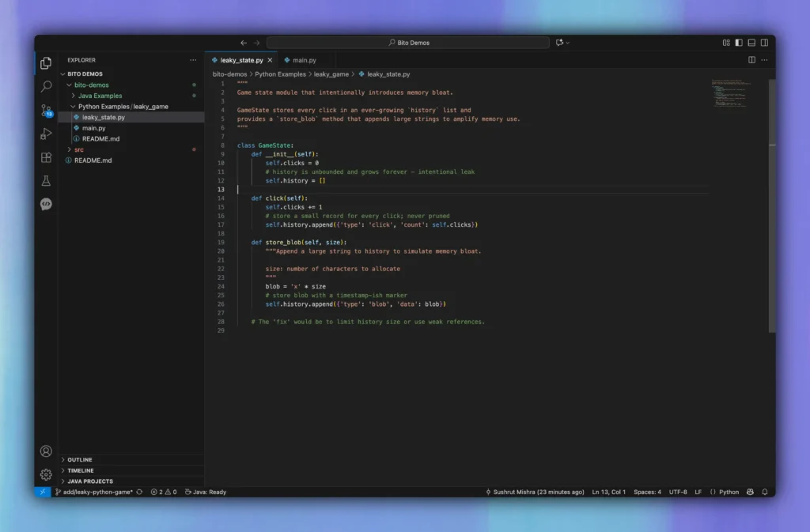The image size is (810, 532).
Task: Open the Search view in the activity bar
Action: tap(45, 88)
